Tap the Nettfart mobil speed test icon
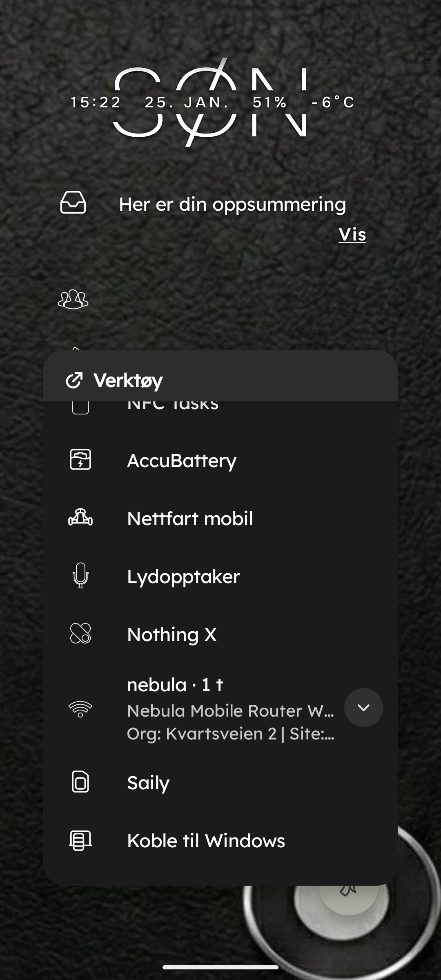Viewport: 441px width, 980px height. [80, 518]
